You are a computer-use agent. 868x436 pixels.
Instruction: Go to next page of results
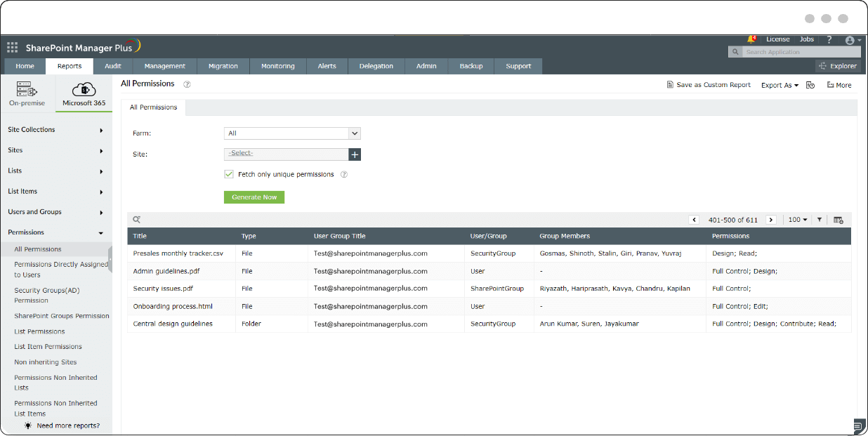pyautogui.click(x=770, y=220)
